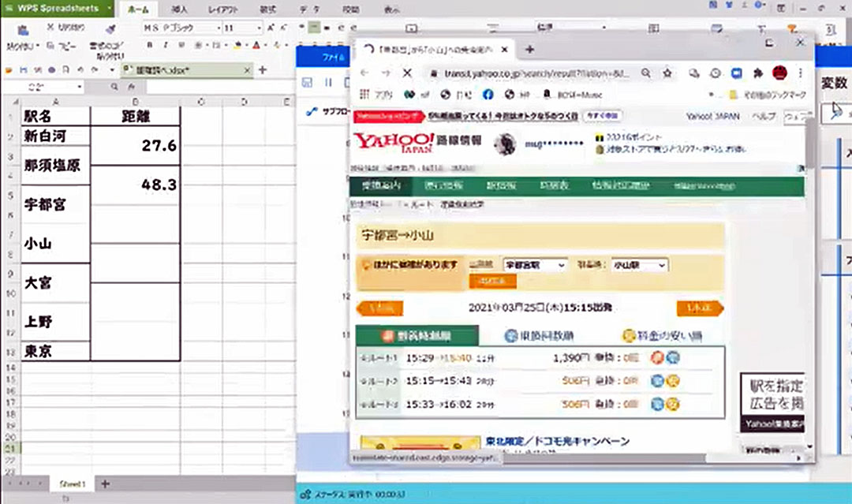Image resolution: width=852 pixels, height=504 pixels.
Task: Add a new document tab in WPS
Action: pos(263,69)
